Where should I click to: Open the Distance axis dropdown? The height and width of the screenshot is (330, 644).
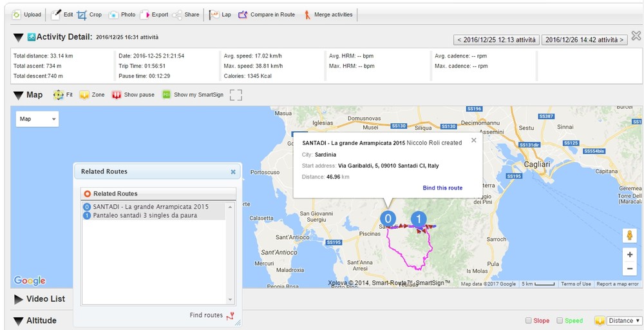624,320
